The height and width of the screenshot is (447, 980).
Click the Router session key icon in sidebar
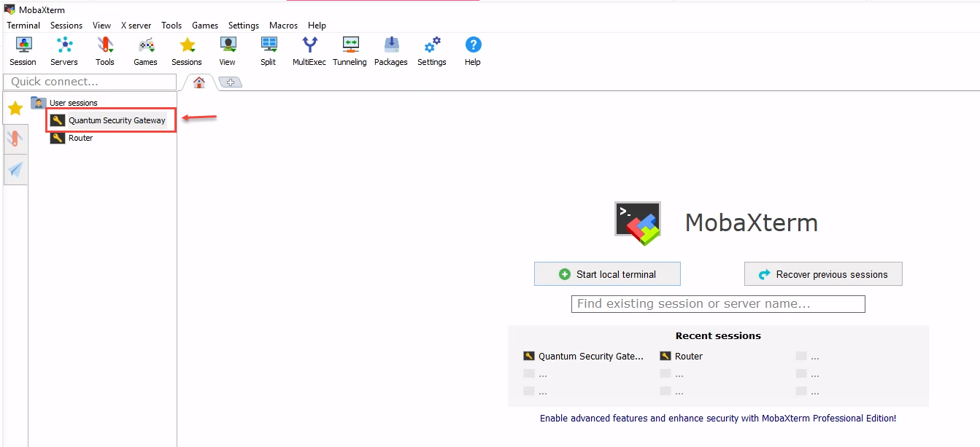click(58, 138)
